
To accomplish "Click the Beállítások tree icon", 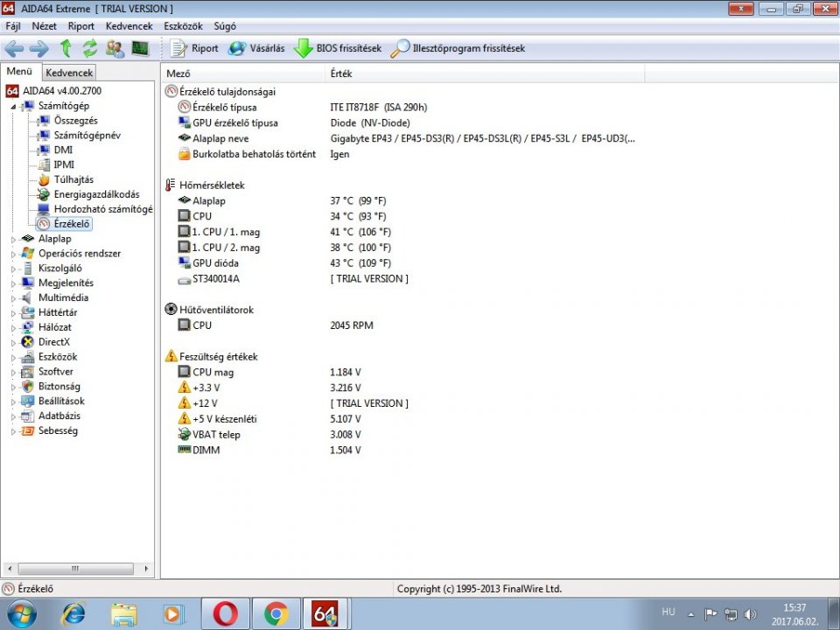I will (27, 401).
